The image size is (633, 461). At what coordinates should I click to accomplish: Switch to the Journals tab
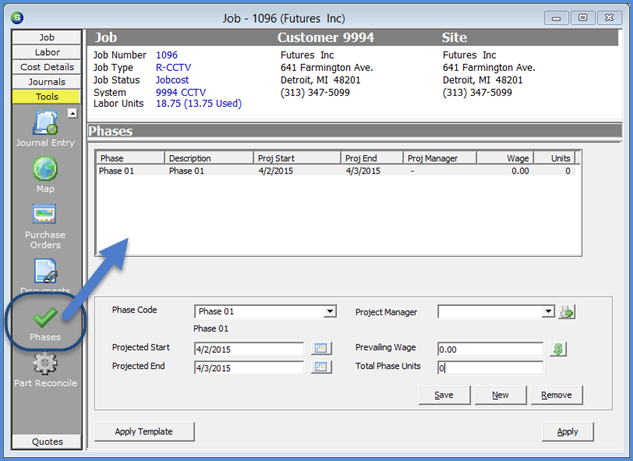[x=47, y=82]
